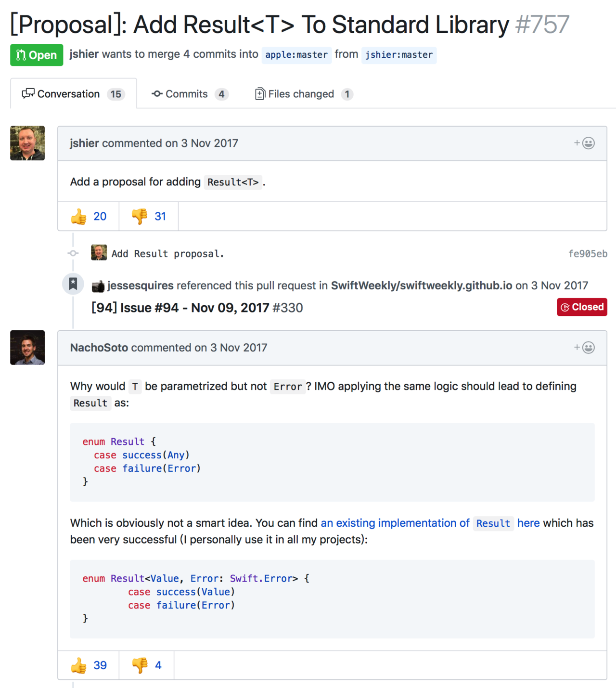Open jessesquires user profile link
This screenshot has width=616, height=688.
point(140,286)
